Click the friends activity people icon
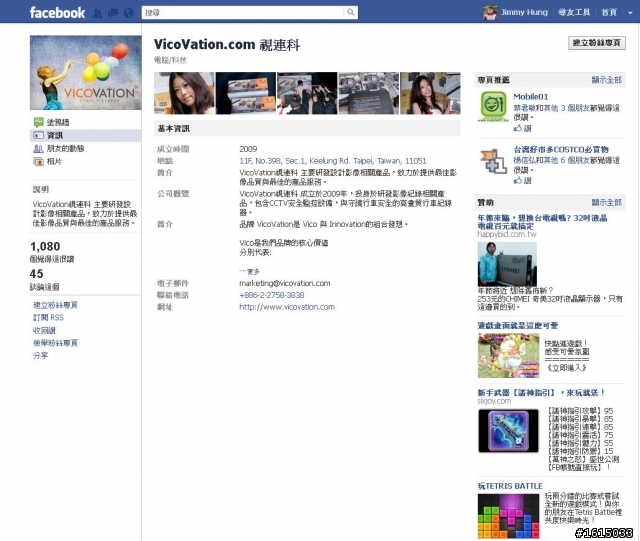 [x=38, y=149]
